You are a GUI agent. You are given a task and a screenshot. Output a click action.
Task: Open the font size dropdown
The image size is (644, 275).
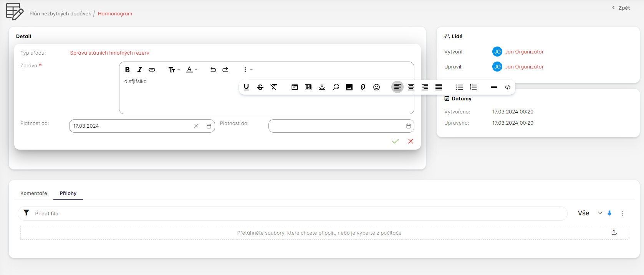click(174, 70)
